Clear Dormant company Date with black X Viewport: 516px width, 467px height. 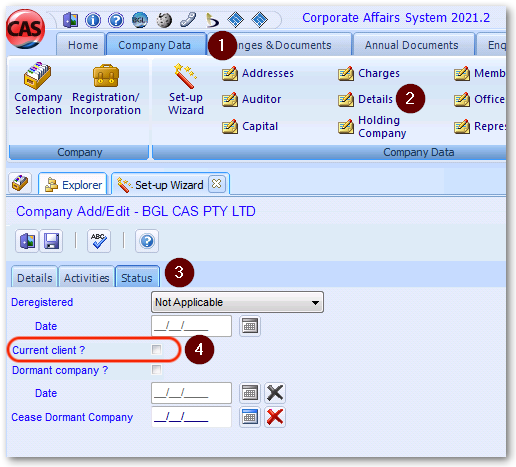coord(275,393)
